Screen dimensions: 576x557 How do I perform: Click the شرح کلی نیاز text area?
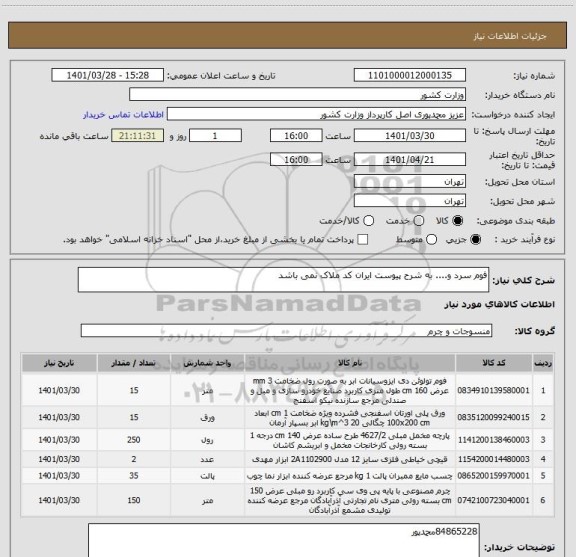coord(283,280)
